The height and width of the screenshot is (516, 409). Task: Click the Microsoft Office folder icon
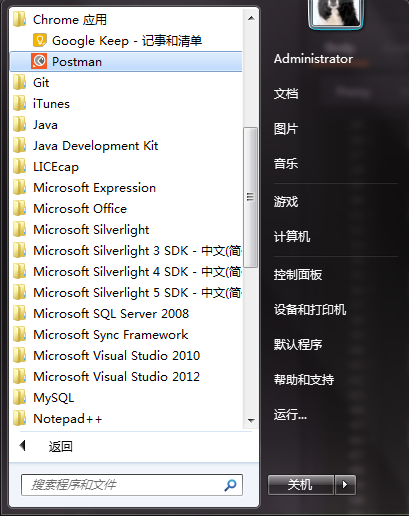click(x=20, y=208)
